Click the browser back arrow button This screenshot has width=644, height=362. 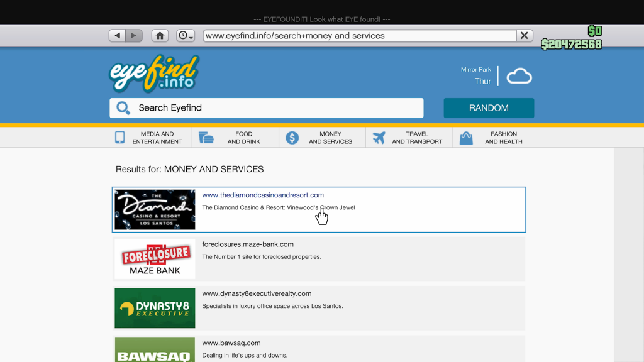click(x=117, y=36)
